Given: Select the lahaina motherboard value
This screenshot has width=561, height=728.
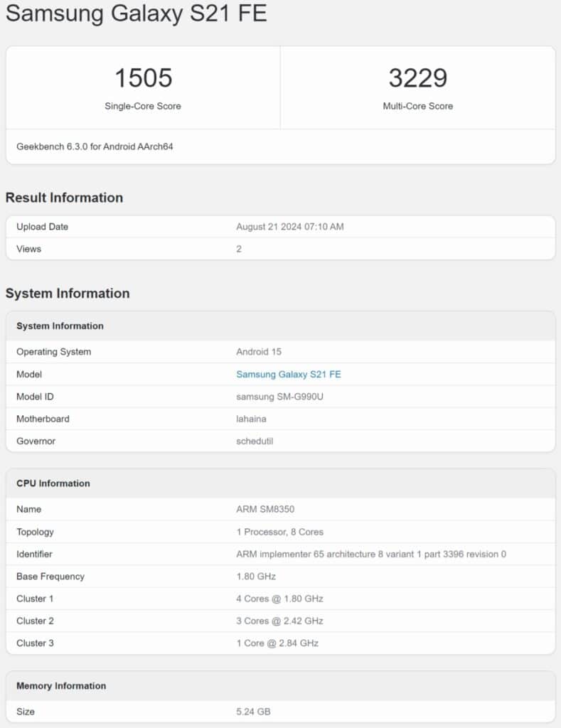Looking at the screenshot, I should [251, 419].
